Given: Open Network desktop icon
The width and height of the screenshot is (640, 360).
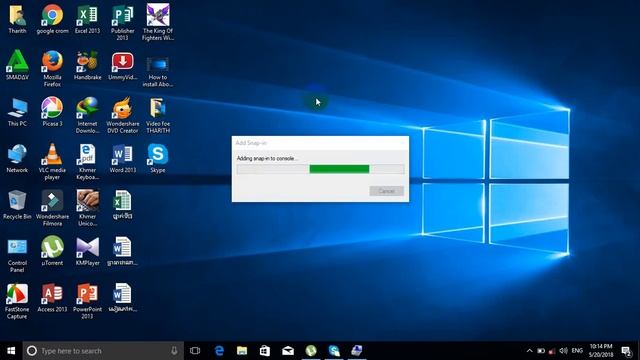Looking at the screenshot, I should coord(17,158).
